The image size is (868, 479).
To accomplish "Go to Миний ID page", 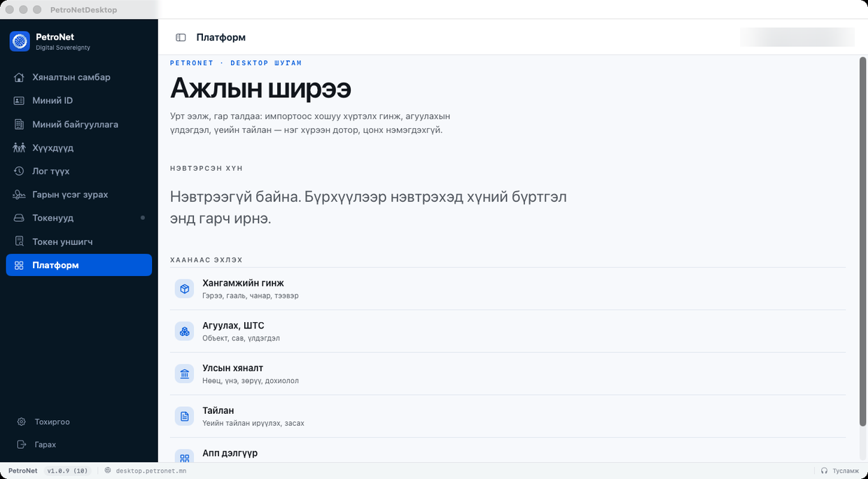I will tap(79, 101).
